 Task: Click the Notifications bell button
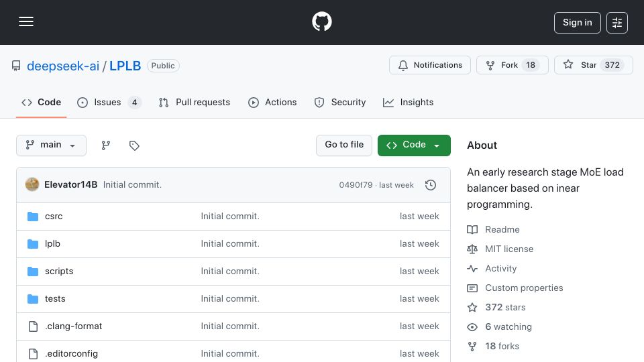429,65
